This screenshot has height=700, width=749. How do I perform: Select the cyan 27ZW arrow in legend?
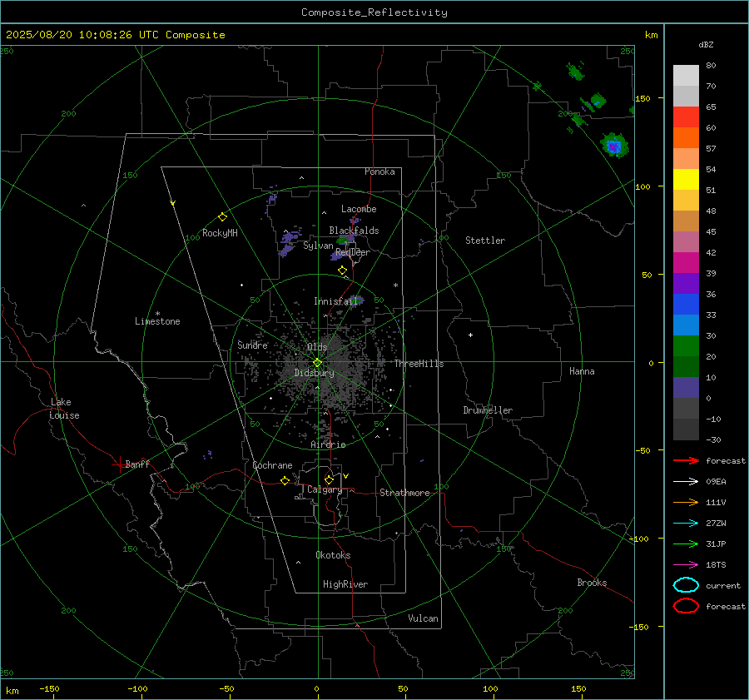point(686,524)
